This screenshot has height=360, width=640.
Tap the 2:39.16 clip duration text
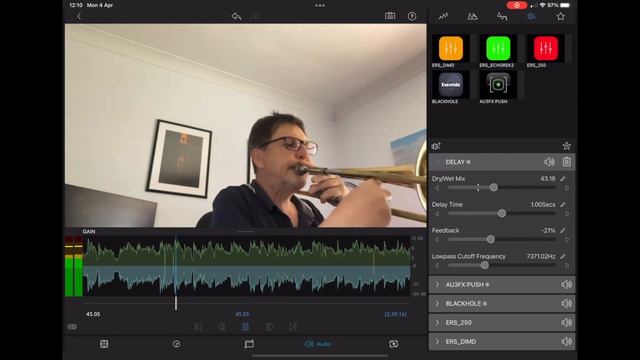pyautogui.click(x=396, y=314)
